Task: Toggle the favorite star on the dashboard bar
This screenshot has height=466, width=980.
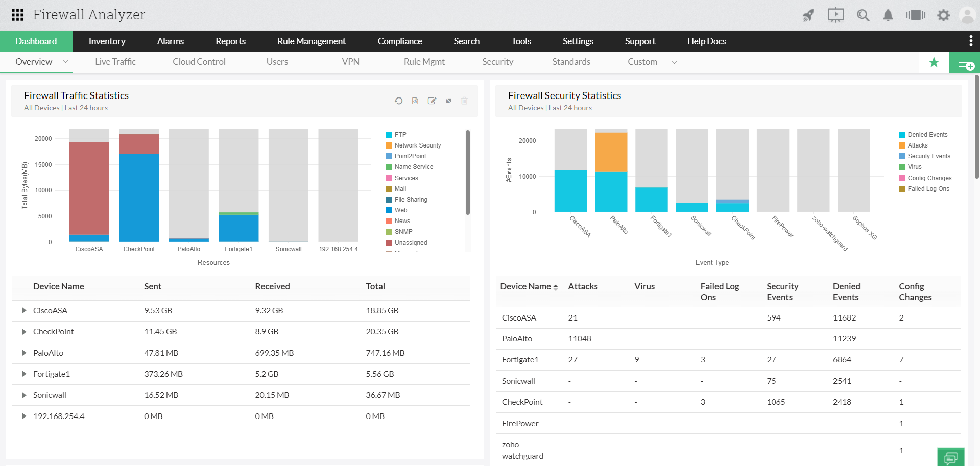Action: (x=934, y=62)
